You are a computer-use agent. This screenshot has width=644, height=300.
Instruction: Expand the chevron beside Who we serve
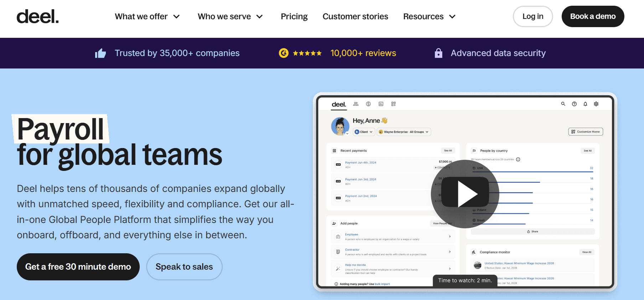point(259,16)
